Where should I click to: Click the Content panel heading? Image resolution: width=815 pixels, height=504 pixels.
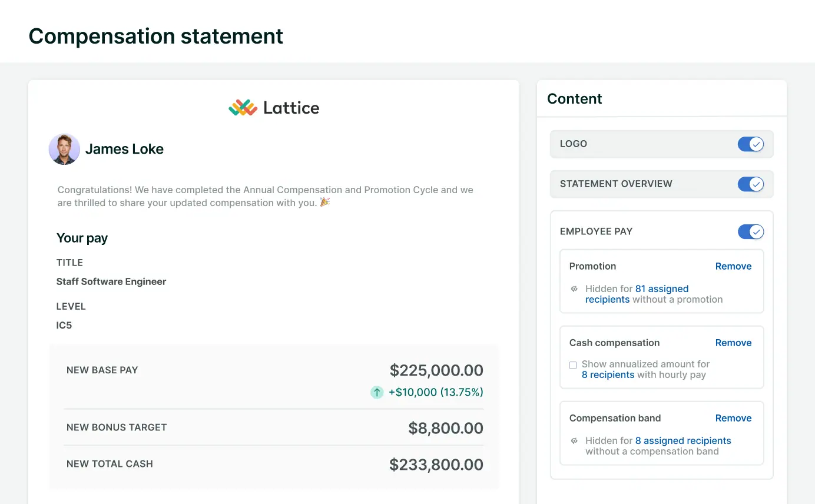point(574,99)
